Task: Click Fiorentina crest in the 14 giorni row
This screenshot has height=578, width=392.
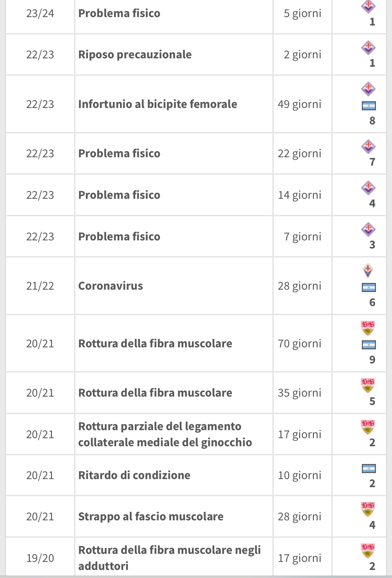Action: (x=368, y=188)
